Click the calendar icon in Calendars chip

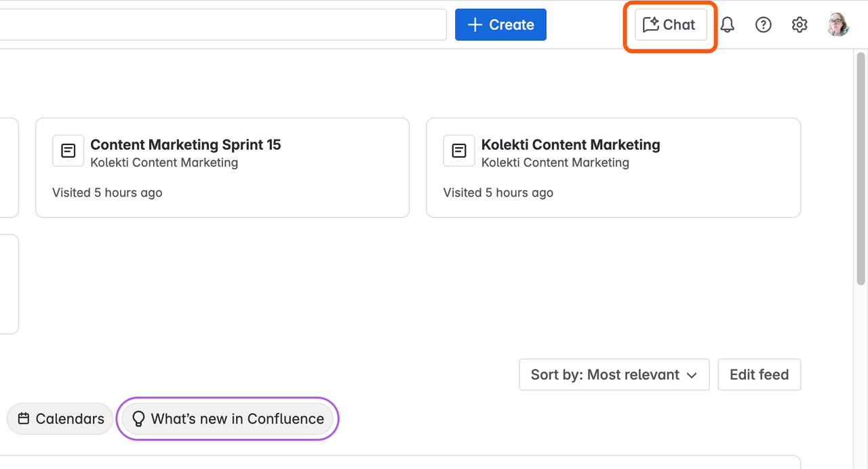tap(24, 419)
